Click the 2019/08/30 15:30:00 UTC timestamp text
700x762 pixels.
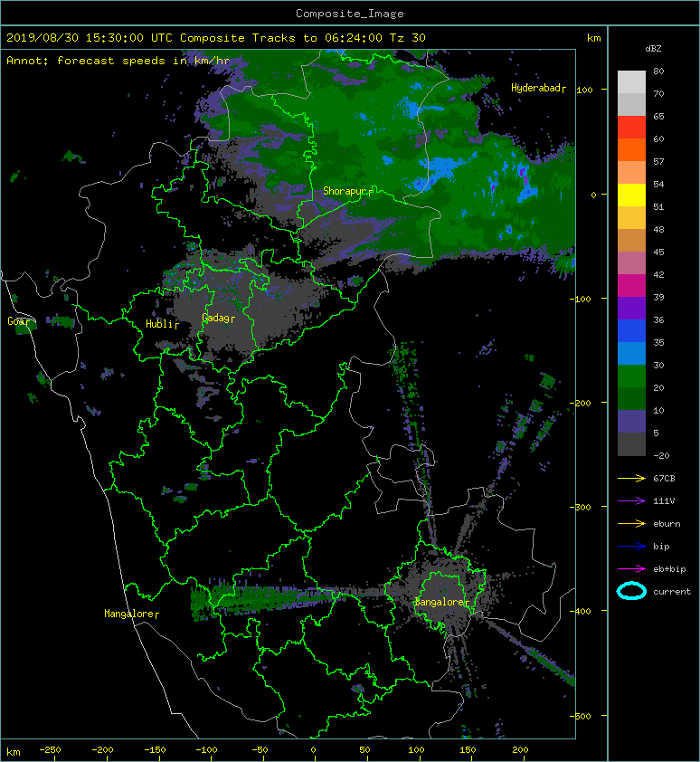point(90,38)
